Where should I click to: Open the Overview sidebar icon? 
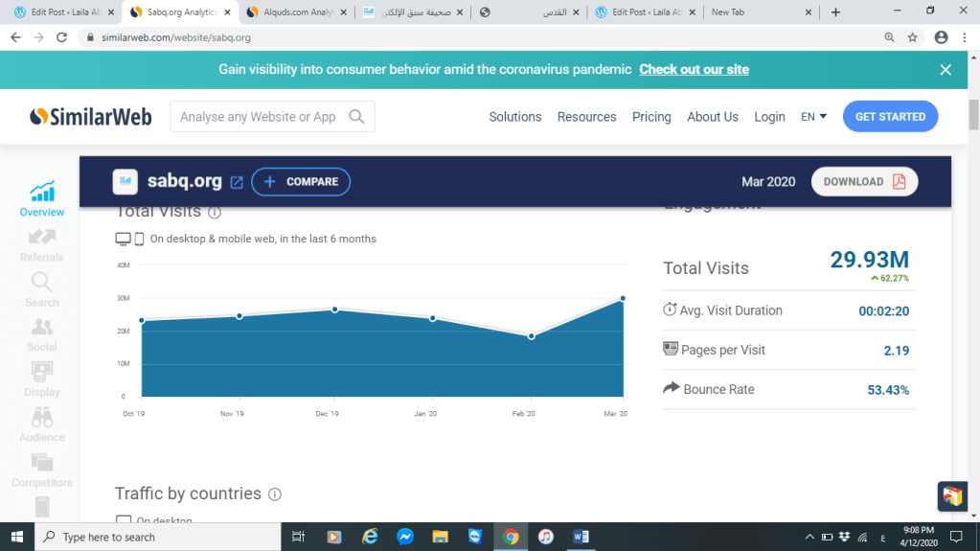(42, 193)
